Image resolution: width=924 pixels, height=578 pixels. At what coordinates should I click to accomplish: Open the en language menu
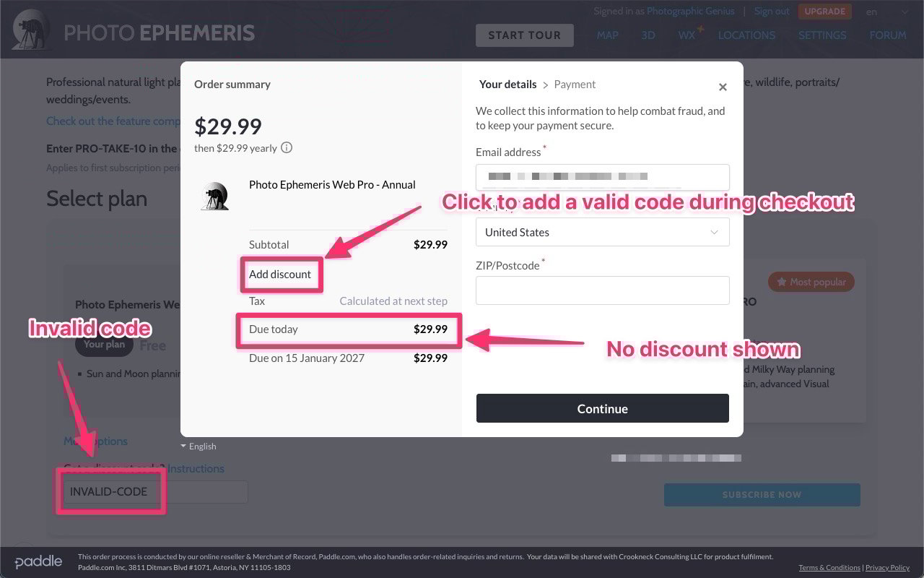(872, 12)
